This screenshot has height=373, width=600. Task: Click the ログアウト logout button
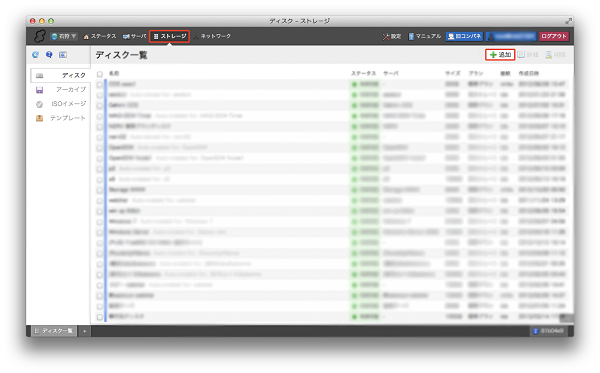point(554,36)
